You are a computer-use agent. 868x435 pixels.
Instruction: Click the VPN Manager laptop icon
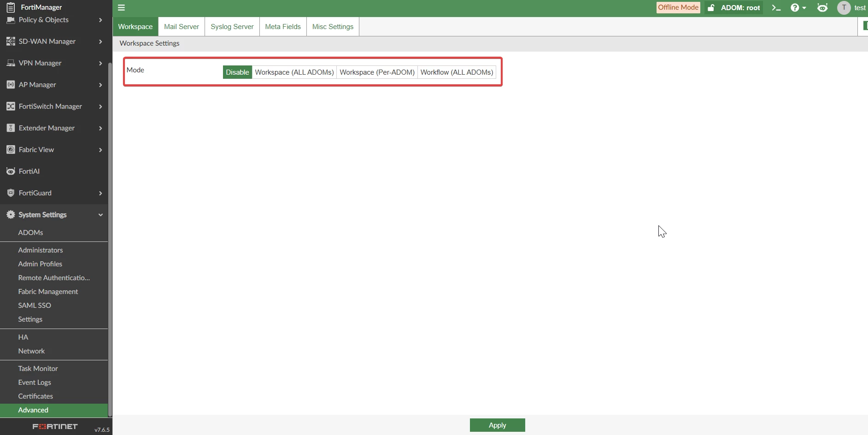tap(11, 63)
